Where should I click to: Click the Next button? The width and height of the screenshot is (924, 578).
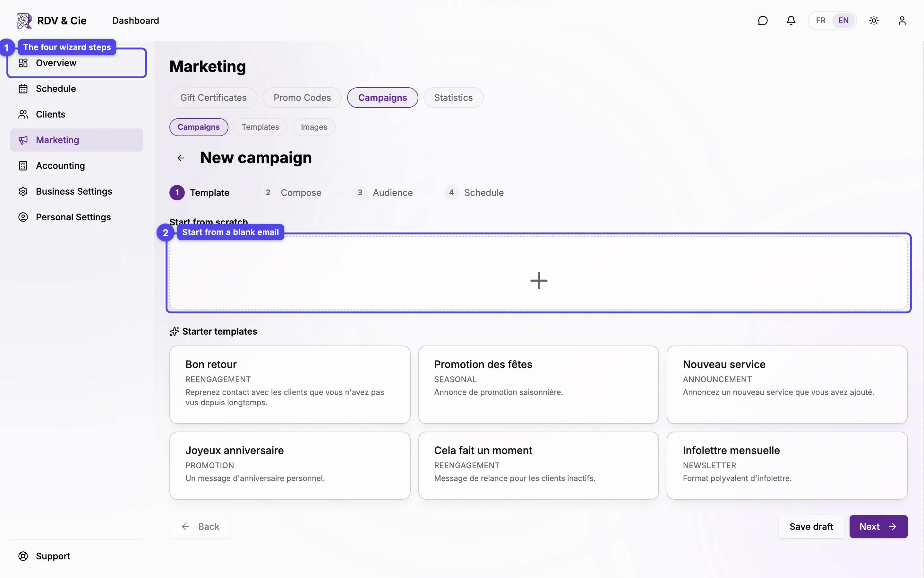pyautogui.click(x=878, y=527)
